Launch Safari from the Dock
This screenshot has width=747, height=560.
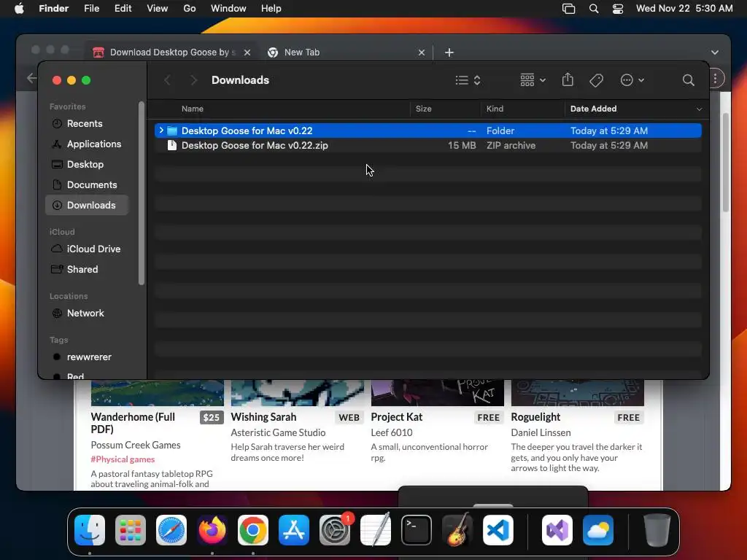171,530
